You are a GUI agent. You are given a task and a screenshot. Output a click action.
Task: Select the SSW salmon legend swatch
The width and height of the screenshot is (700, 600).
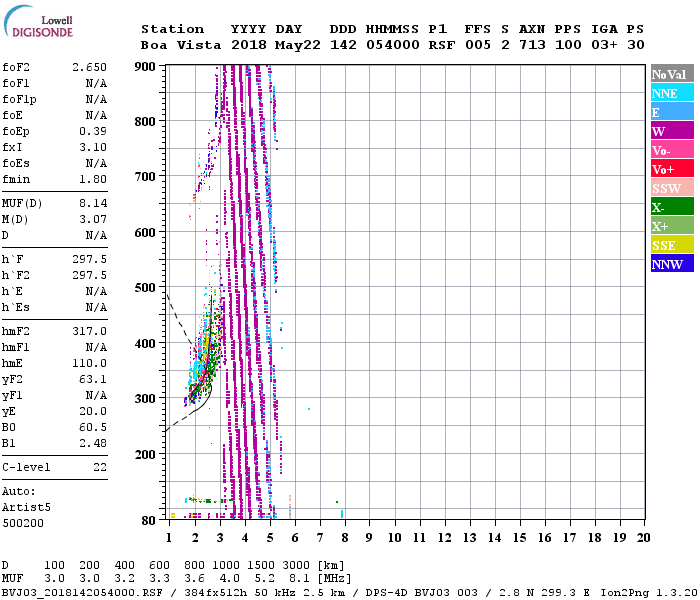pos(672,188)
